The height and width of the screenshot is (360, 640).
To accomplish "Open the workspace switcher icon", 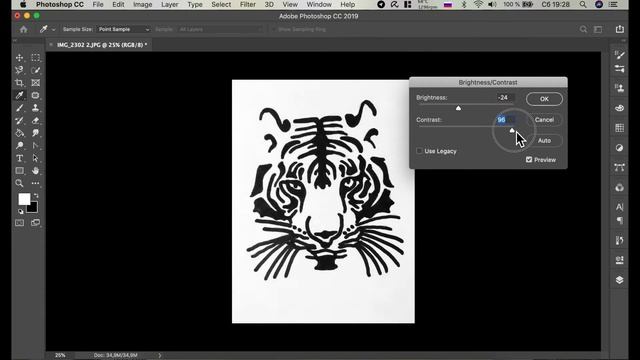I will (x=598, y=29).
